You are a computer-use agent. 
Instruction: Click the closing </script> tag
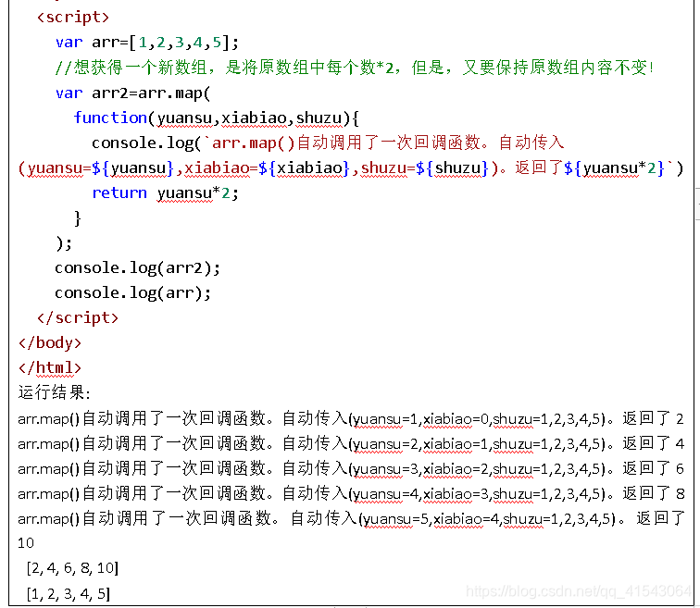[x=78, y=317]
